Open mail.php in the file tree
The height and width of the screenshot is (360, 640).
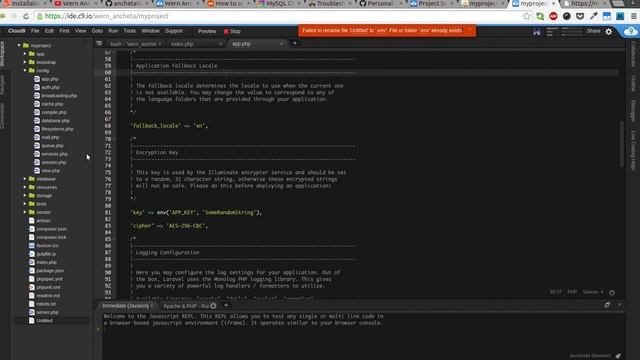(50, 137)
